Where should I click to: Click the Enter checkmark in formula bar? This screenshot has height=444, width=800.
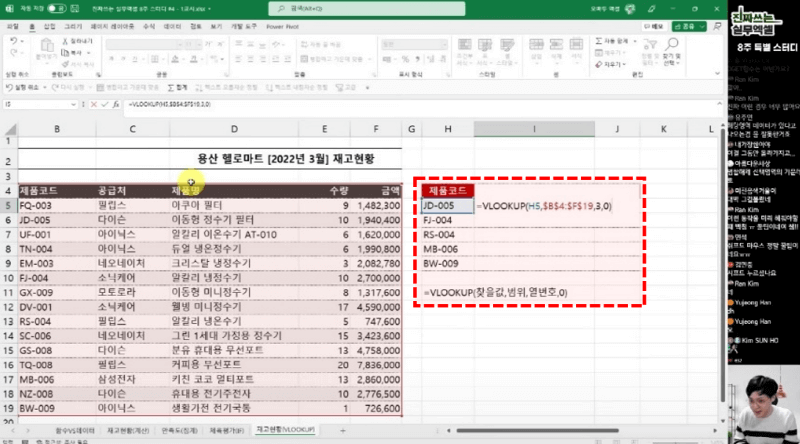tap(105, 104)
